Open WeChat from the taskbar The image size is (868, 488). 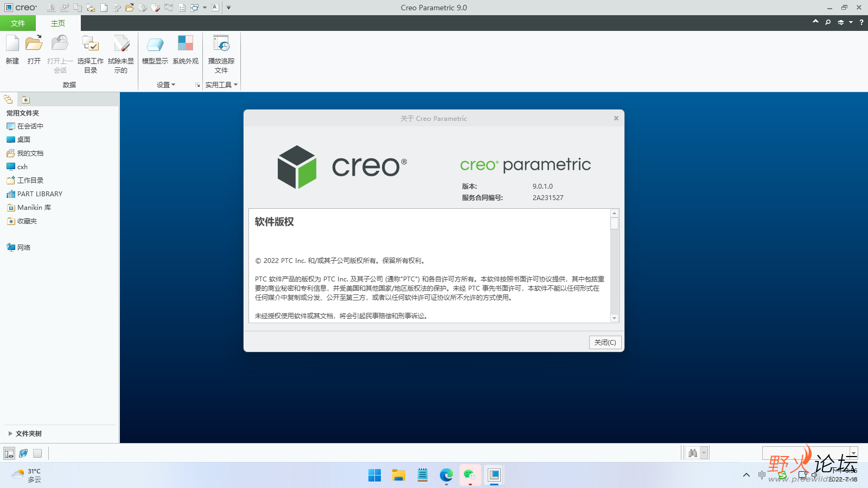click(x=470, y=476)
